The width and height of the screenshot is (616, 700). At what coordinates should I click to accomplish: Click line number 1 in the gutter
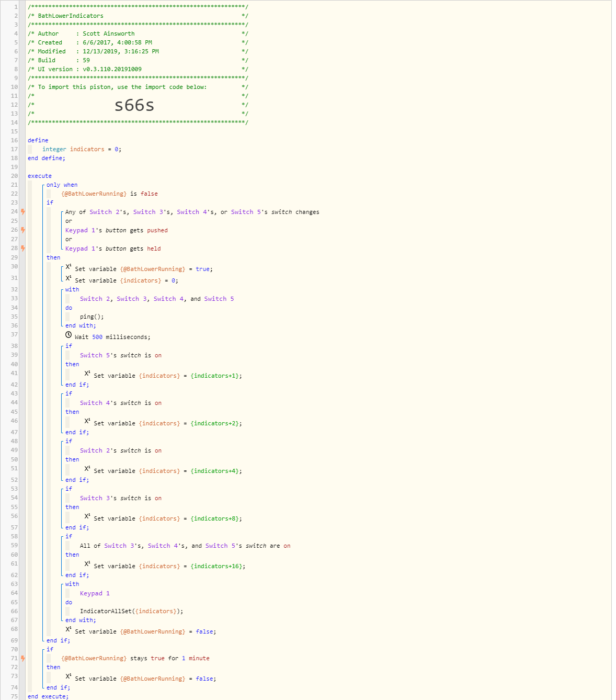pyautogui.click(x=16, y=7)
